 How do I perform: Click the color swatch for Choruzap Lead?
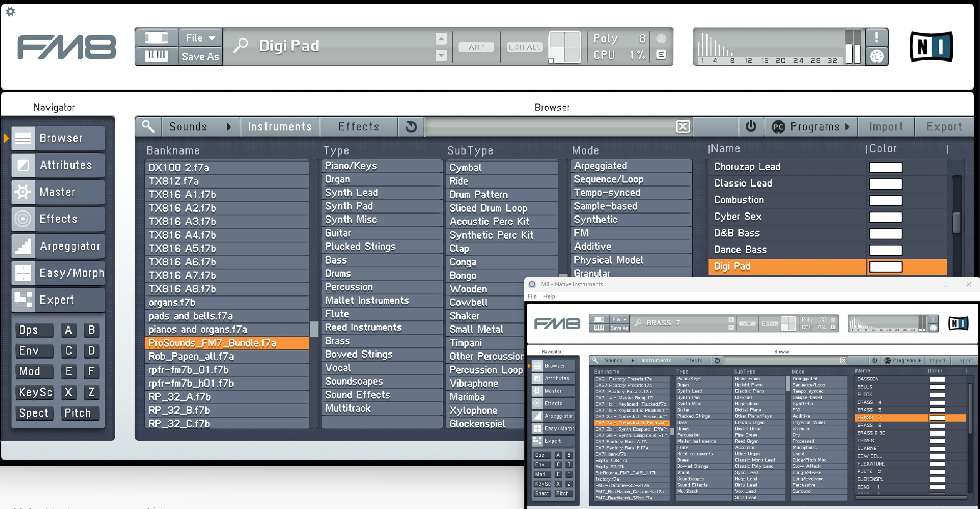coord(886,167)
